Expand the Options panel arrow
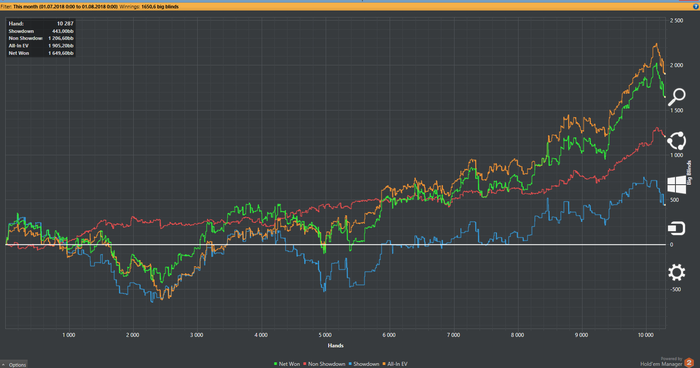Image resolution: width=700 pixels, height=368 pixels. pyautogui.click(x=4, y=365)
